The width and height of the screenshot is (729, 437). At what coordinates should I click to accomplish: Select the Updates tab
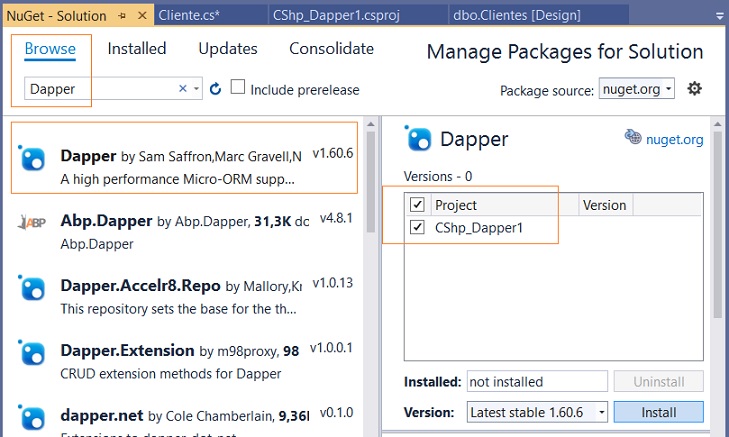click(x=228, y=48)
